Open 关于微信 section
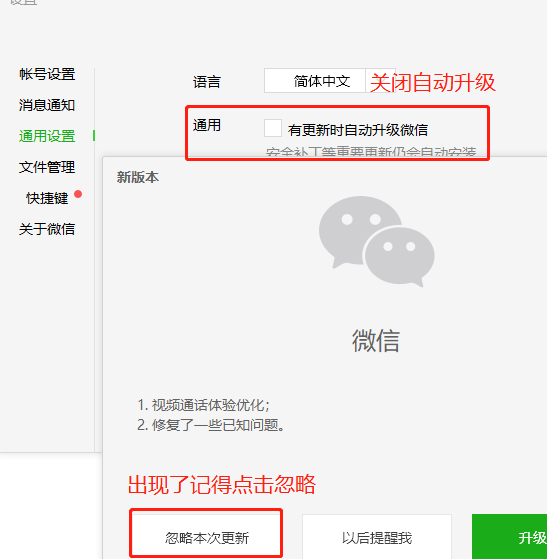547x559 pixels. tap(47, 229)
